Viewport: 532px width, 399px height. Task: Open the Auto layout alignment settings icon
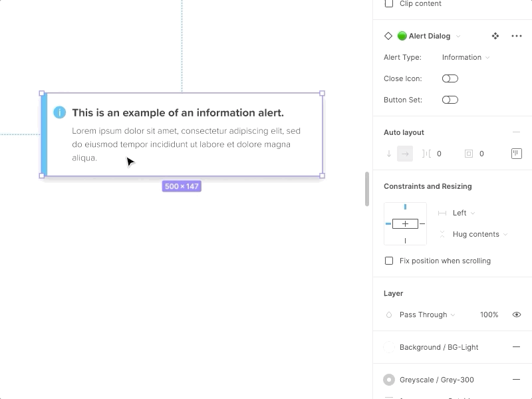tap(516, 154)
